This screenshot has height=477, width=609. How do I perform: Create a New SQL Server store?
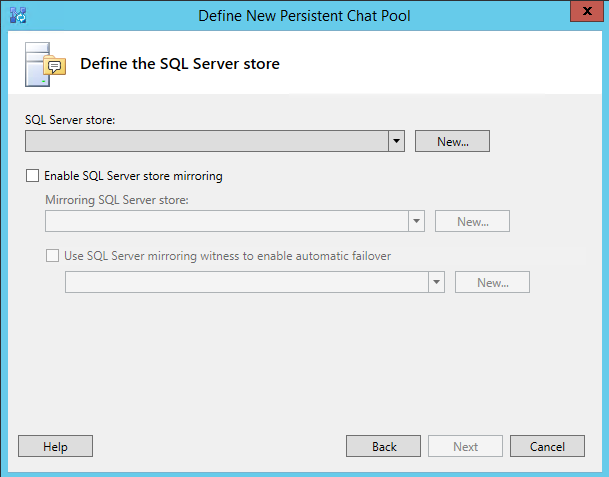pyautogui.click(x=452, y=141)
